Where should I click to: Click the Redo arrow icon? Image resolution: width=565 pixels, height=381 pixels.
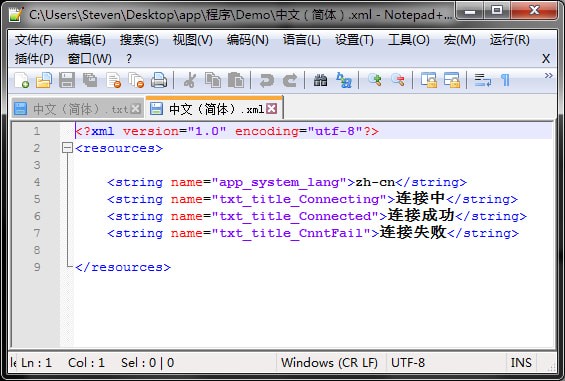point(290,80)
